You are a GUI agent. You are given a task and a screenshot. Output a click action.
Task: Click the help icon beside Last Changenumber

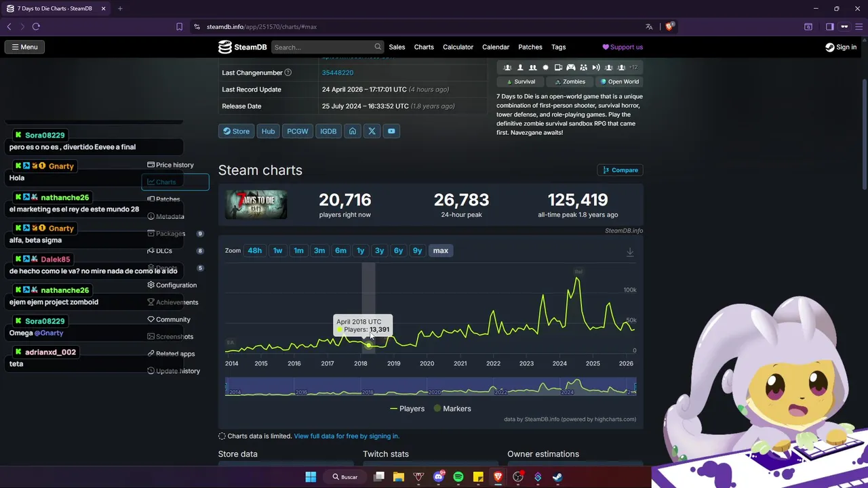(x=288, y=73)
